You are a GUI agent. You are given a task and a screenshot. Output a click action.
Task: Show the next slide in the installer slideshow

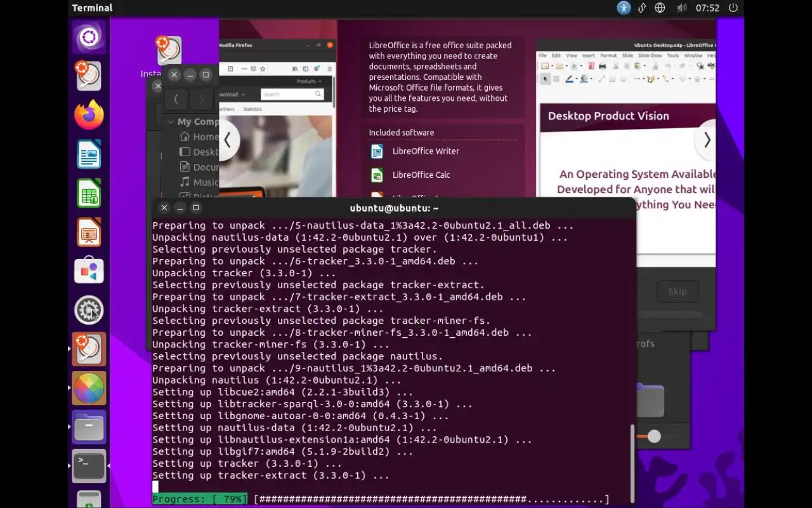pos(706,140)
